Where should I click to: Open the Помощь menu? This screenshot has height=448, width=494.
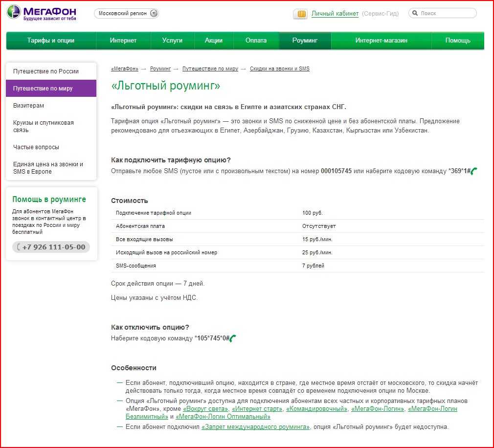(458, 40)
